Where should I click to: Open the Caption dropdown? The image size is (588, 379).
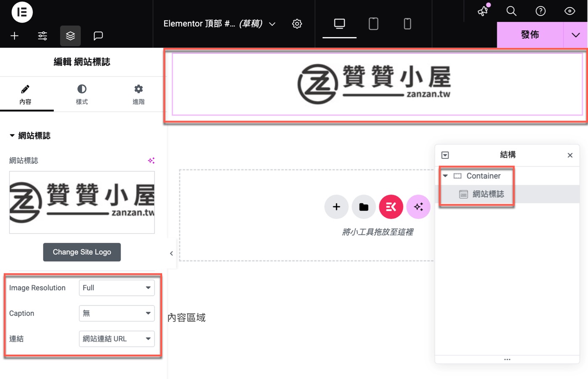tap(117, 313)
